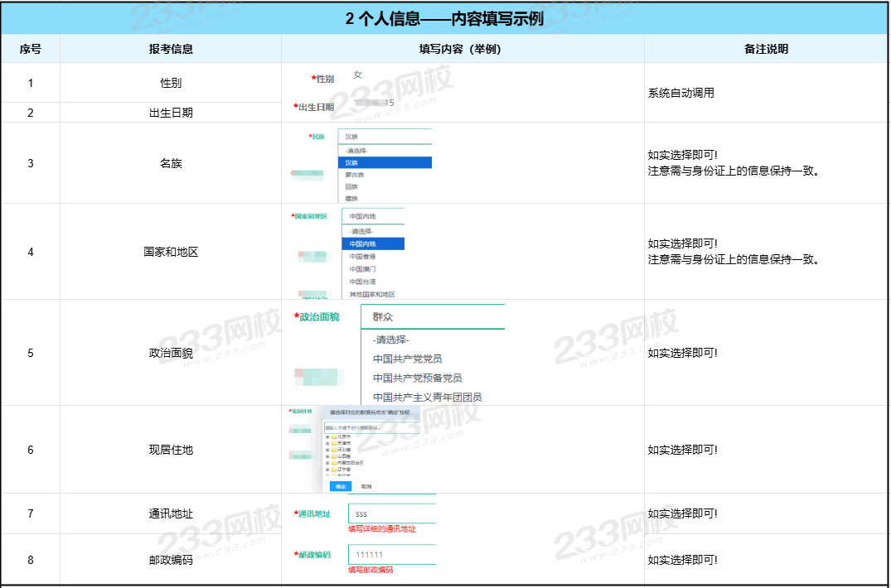Select the 北京市 tree label
The image size is (891, 588).
[x=344, y=437]
